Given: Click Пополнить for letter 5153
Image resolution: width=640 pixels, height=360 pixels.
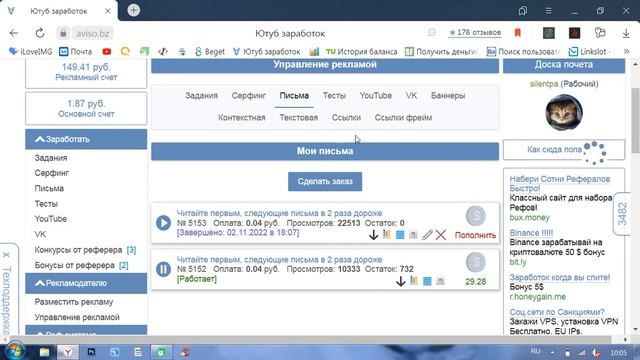Looking at the screenshot, I should coord(475,235).
